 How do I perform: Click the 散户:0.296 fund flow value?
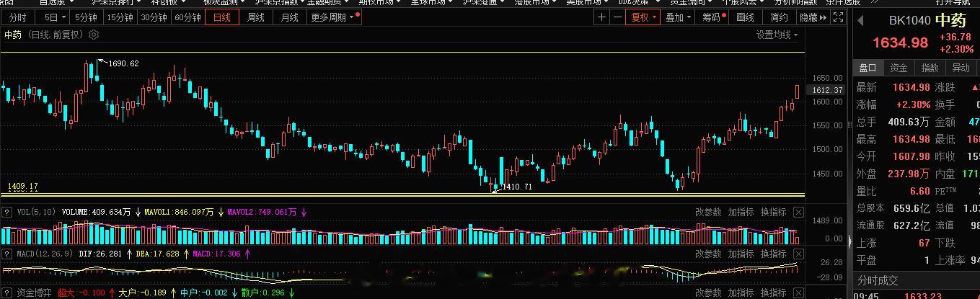(263, 293)
